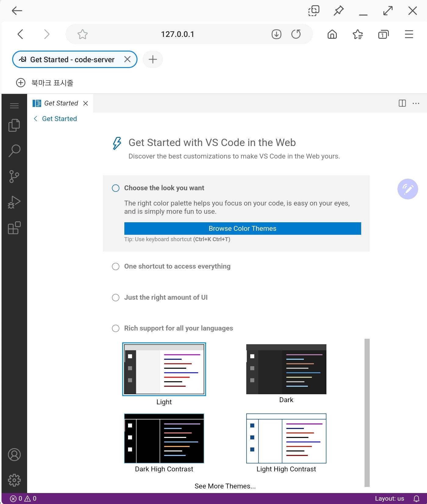Choose the Light theme thumbnail

[164, 369]
